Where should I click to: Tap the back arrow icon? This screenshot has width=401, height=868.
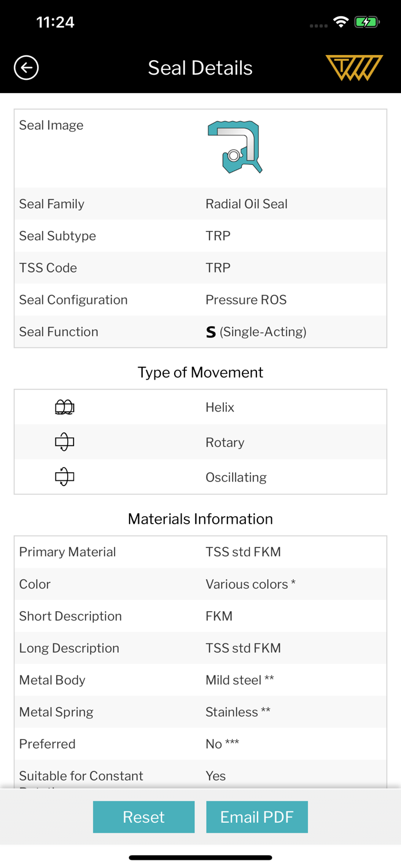(26, 68)
